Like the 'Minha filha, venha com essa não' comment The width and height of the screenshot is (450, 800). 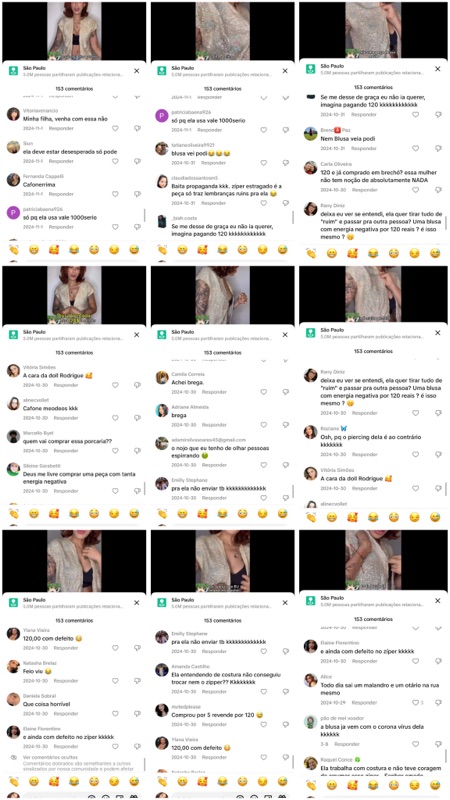[x=115, y=128]
